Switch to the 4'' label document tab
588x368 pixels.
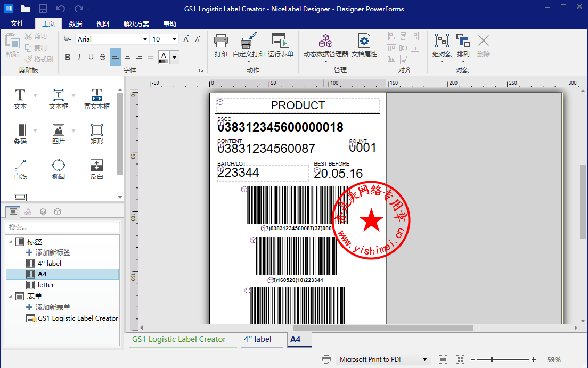tap(258, 339)
